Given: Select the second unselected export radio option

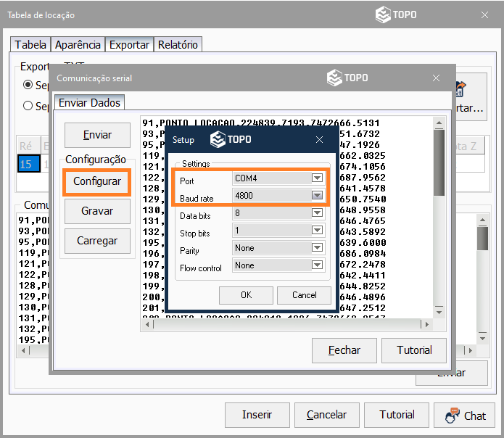Looking at the screenshot, I should 28,106.
